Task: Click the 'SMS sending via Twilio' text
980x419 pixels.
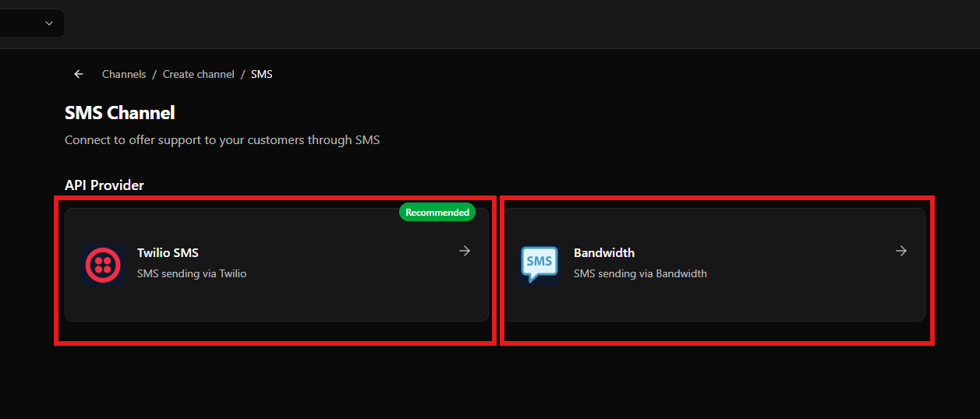Action: pyautogui.click(x=192, y=273)
